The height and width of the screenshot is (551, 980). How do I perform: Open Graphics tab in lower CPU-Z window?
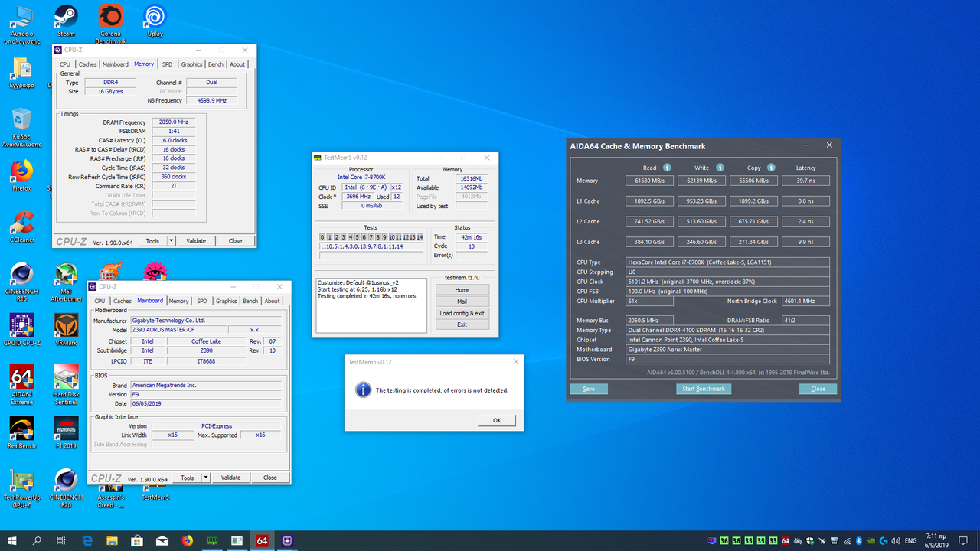[x=227, y=301]
